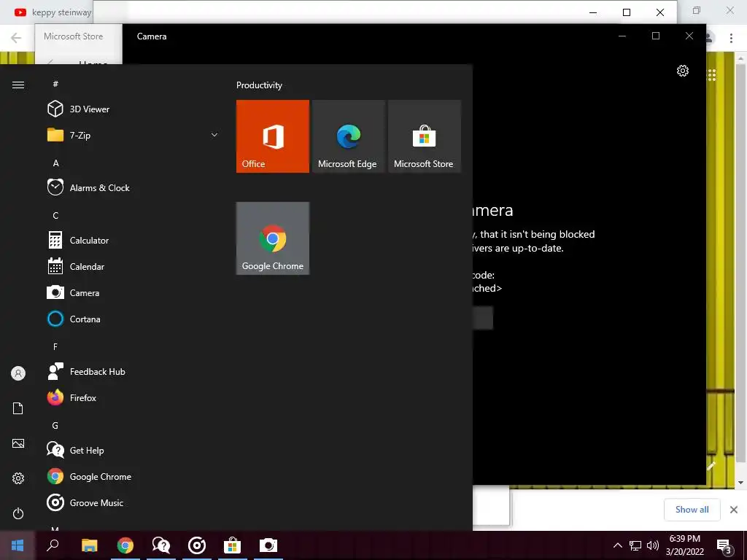Jump to letter section F
The image size is (747, 560).
click(x=55, y=346)
